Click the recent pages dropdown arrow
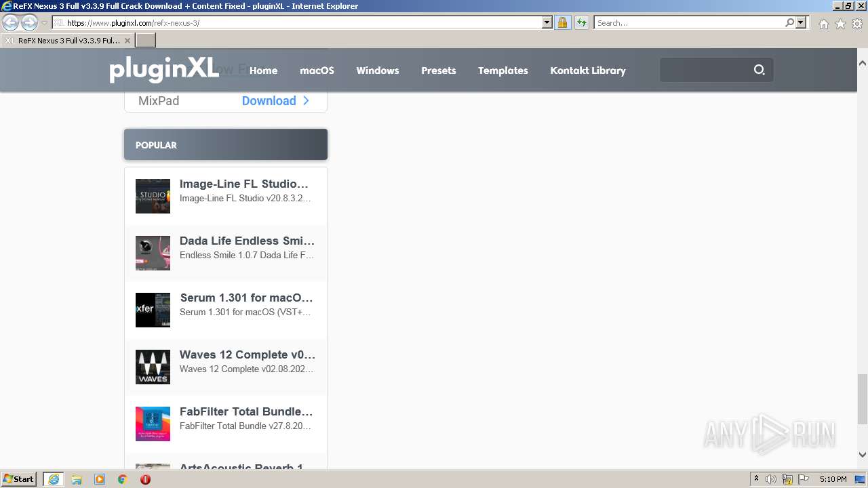Viewport: 868px width, 488px height. (x=44, y=23)
